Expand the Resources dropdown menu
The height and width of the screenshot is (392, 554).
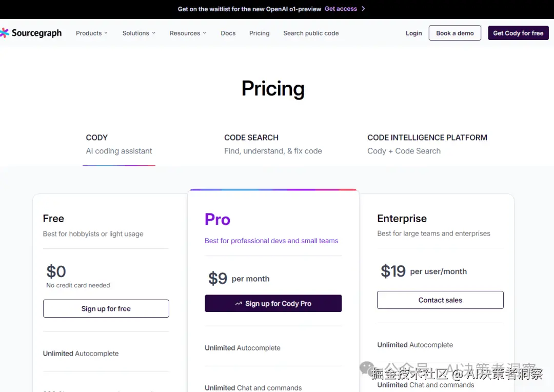(188, 33)
